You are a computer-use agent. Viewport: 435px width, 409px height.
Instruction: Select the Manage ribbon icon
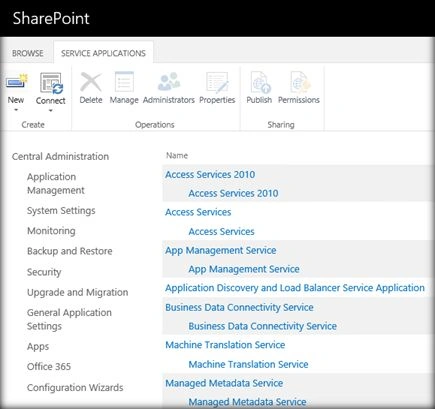click(x=124, y=82)
